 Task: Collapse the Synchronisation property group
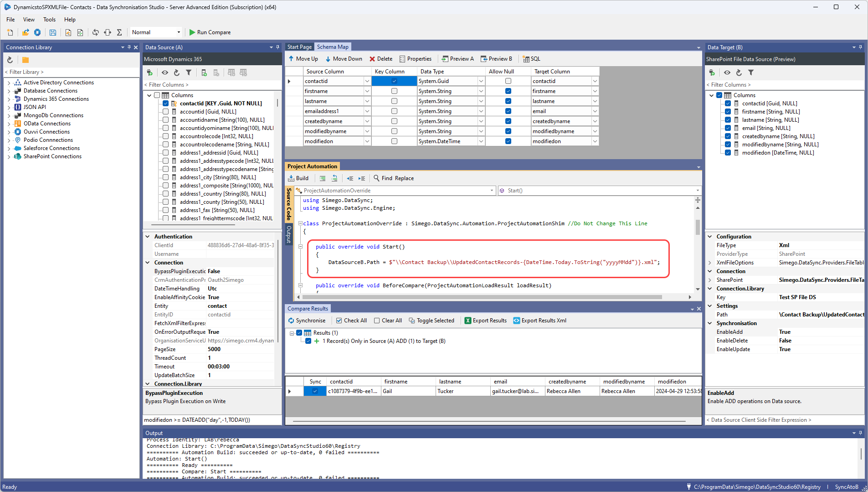(710, 323)
